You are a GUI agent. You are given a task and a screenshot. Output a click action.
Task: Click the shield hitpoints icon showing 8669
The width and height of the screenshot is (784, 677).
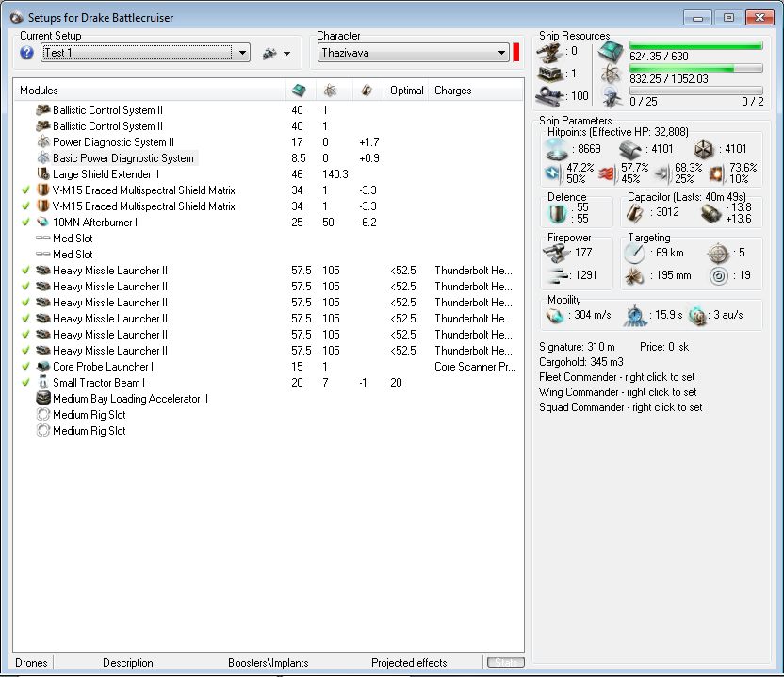[556, 149]
